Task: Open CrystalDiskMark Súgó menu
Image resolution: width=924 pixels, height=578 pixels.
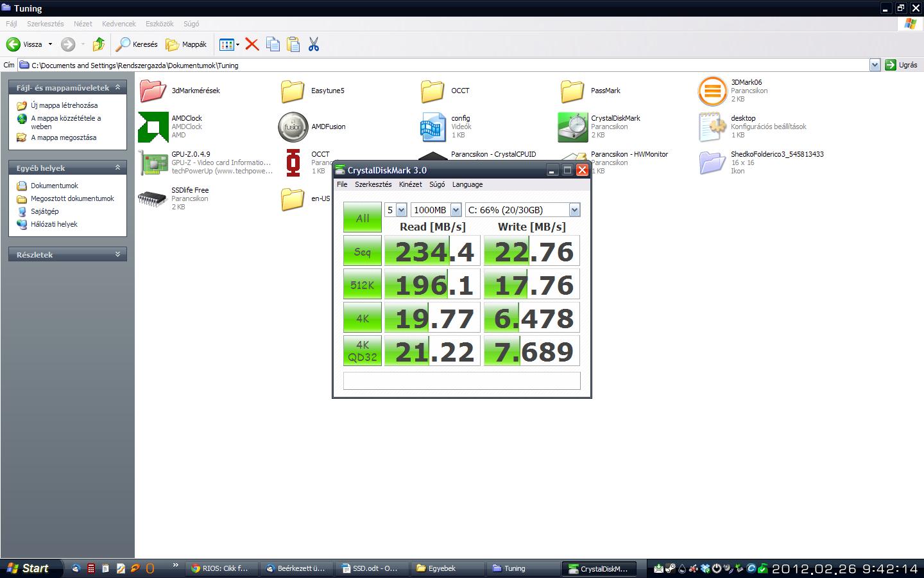Action: 437,184
